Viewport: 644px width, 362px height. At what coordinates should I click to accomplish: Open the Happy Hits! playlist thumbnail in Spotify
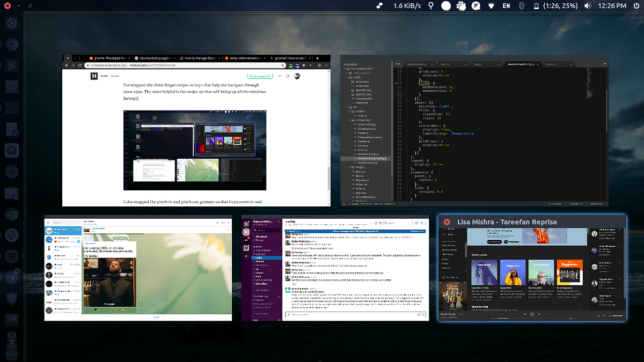pos(513,272)
